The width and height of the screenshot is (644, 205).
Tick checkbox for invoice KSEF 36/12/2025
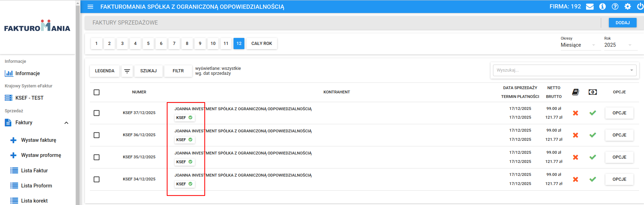pos(97,135)
